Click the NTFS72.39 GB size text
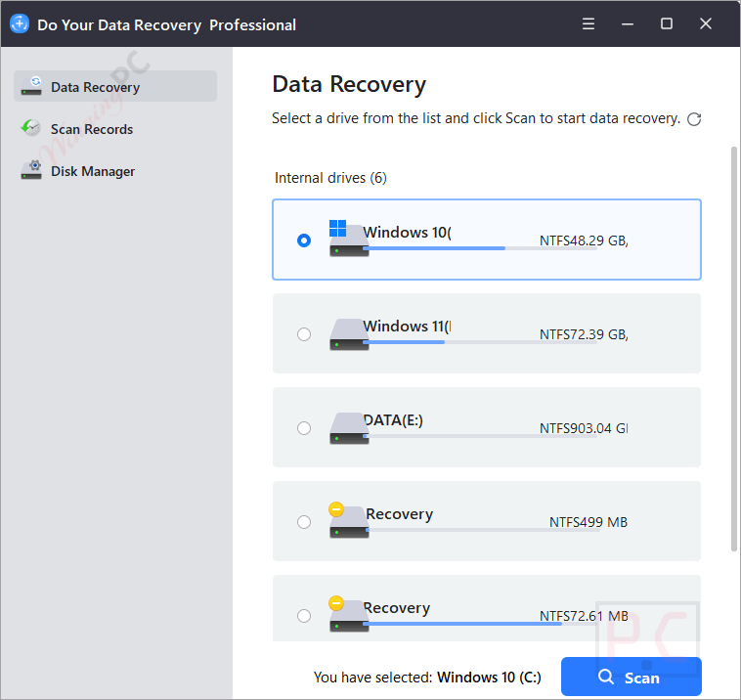This screenshot has width=741, height=700. coord(584,334)
